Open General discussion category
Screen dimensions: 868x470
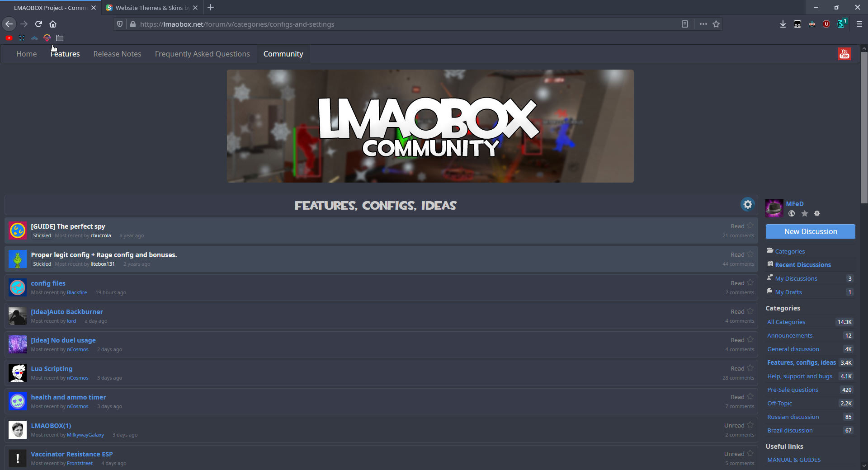point(793,349)
